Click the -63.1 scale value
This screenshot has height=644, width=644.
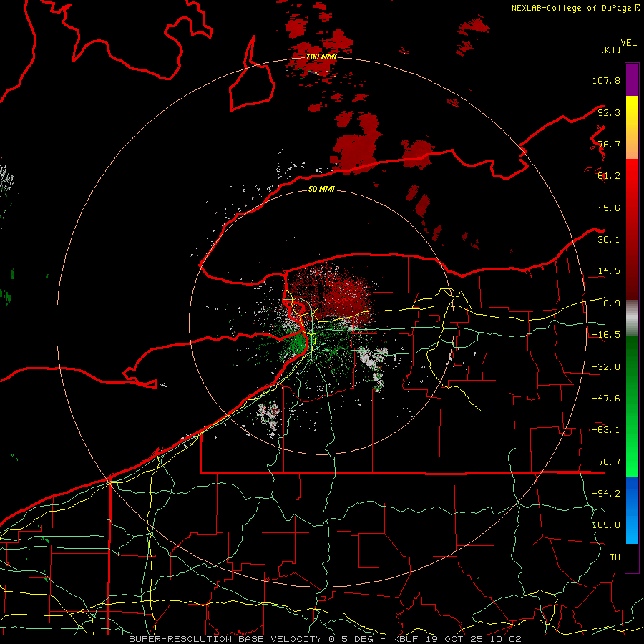606,430
